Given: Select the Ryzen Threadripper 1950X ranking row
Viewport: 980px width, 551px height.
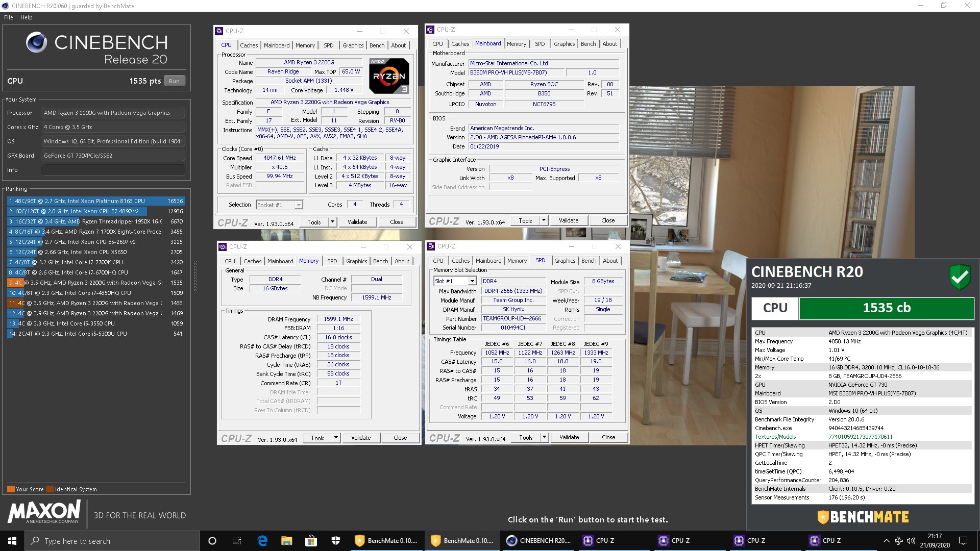Looking at the screenshot, I should (x=96, y=221).
